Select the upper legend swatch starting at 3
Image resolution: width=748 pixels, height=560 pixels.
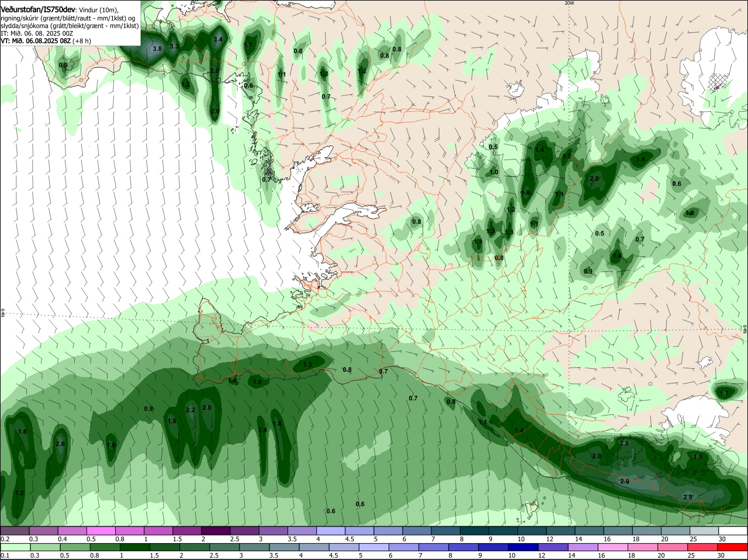coord(273,531)
